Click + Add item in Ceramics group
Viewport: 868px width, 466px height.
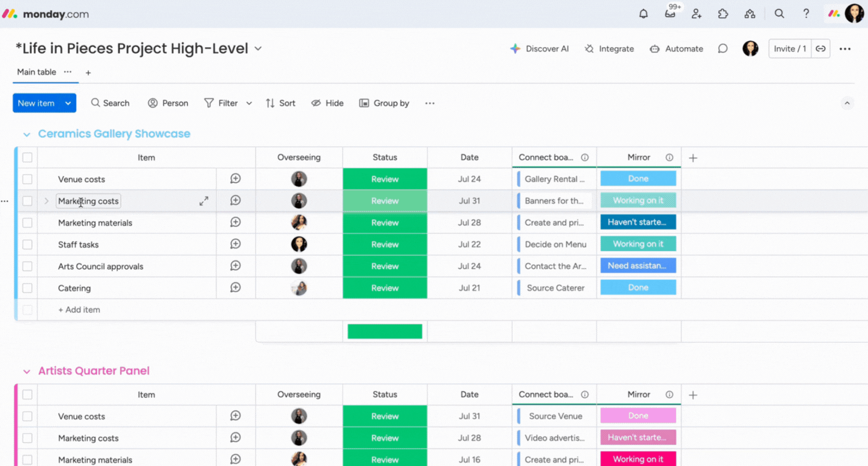click(79, 310)
